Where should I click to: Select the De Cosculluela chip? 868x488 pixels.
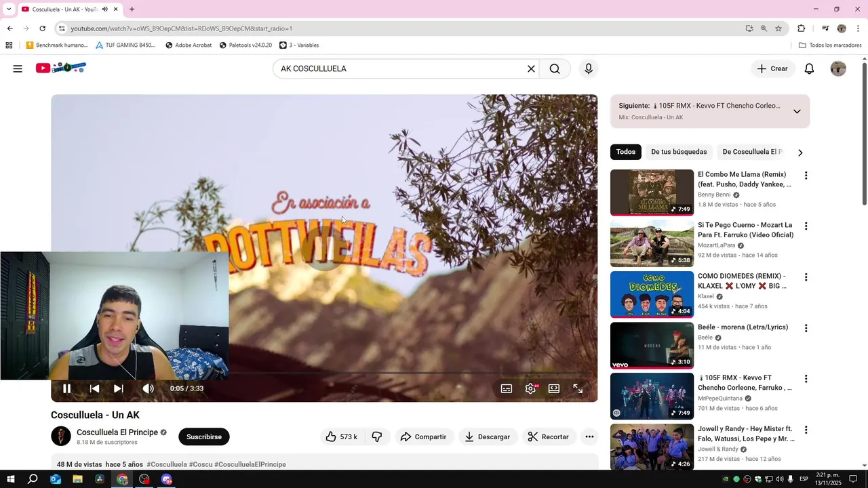coord(753,152)
